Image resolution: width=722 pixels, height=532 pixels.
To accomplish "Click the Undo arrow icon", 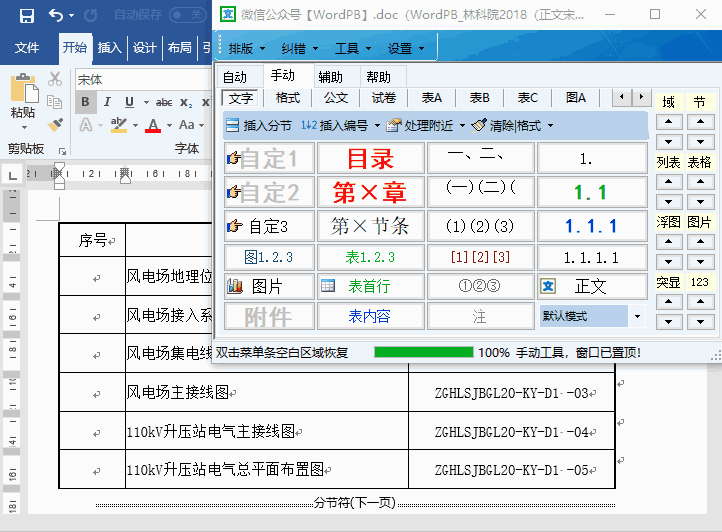I will click(56, 16).
